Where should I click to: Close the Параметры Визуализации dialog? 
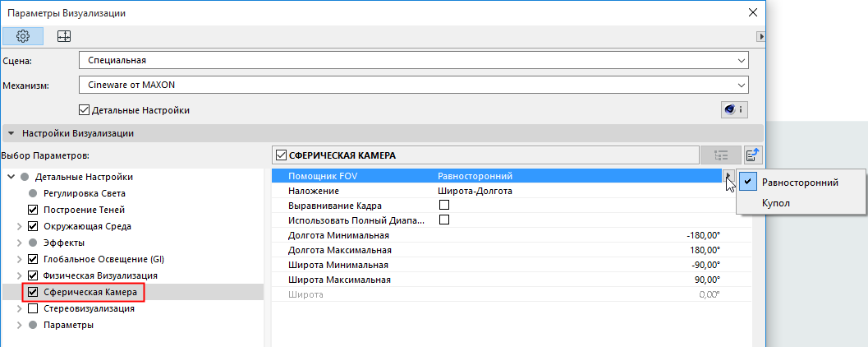[x=751, y=13]
